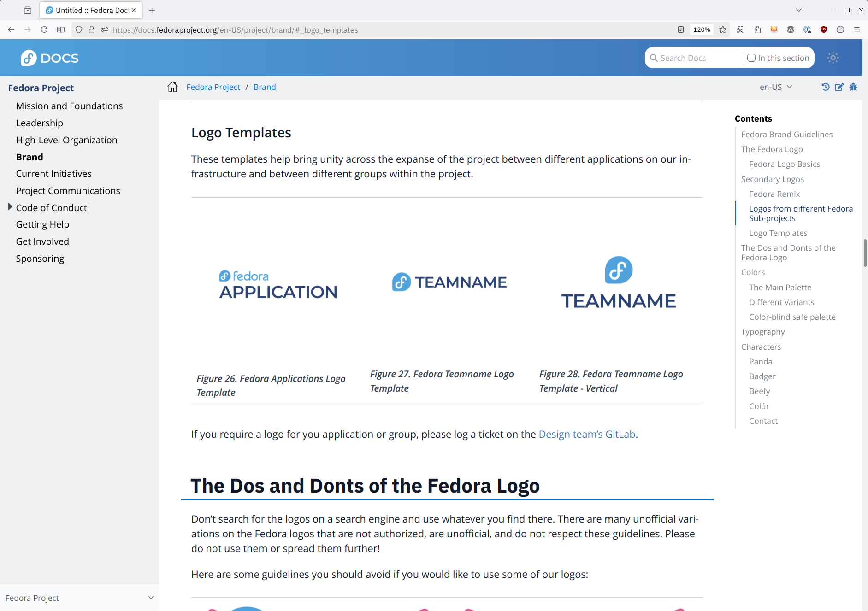Click the magnifier icon in Search Docs
This screenshot has height=611, width=868.
[654, 58]
